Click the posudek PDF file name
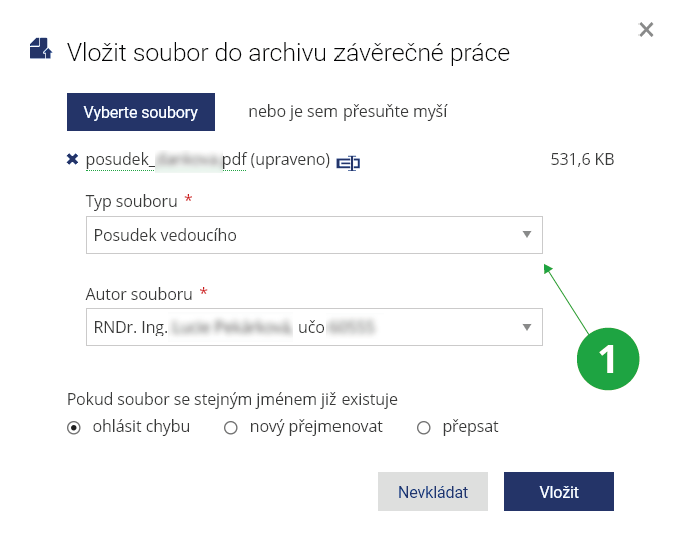The height and width of the screenshot is (547, 675). coord(165,159)
